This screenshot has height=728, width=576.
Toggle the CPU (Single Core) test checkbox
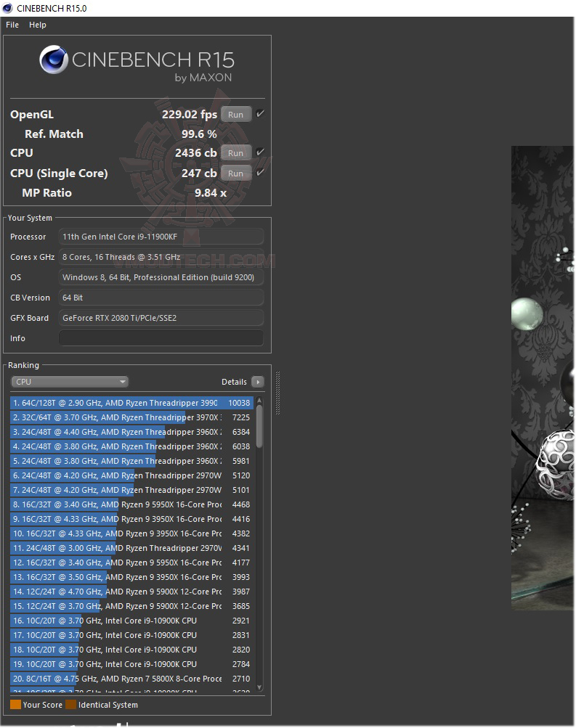pos(260,172)
